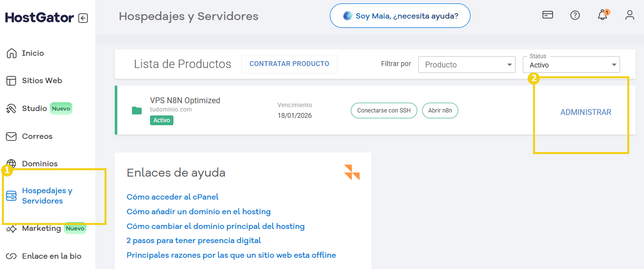The width and height of the screenshot is (644, 269).
Task: Open Marketing menu item
Action: point(42,228)
